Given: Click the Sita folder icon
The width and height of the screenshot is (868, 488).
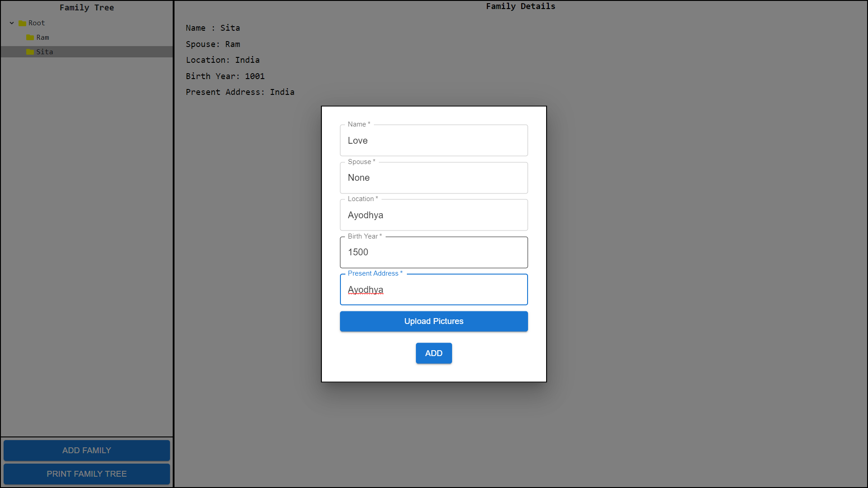Looking at the screenshot, I should 30,52.
